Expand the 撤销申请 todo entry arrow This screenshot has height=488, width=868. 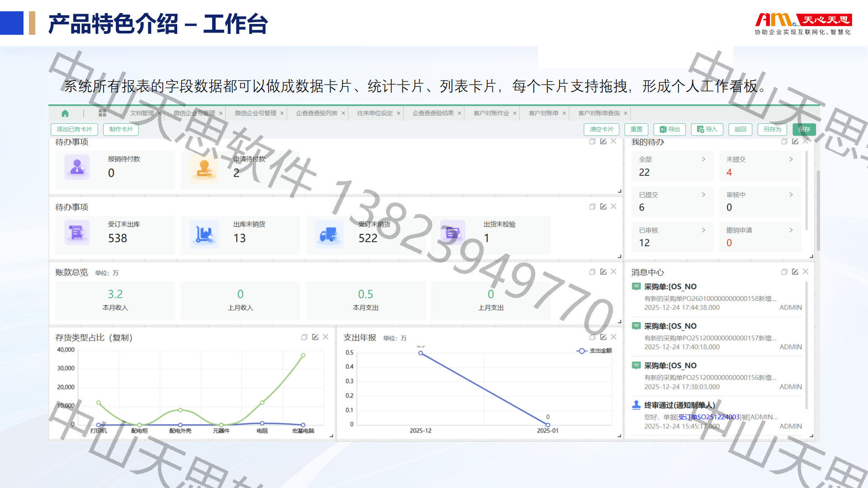point(791,230)
